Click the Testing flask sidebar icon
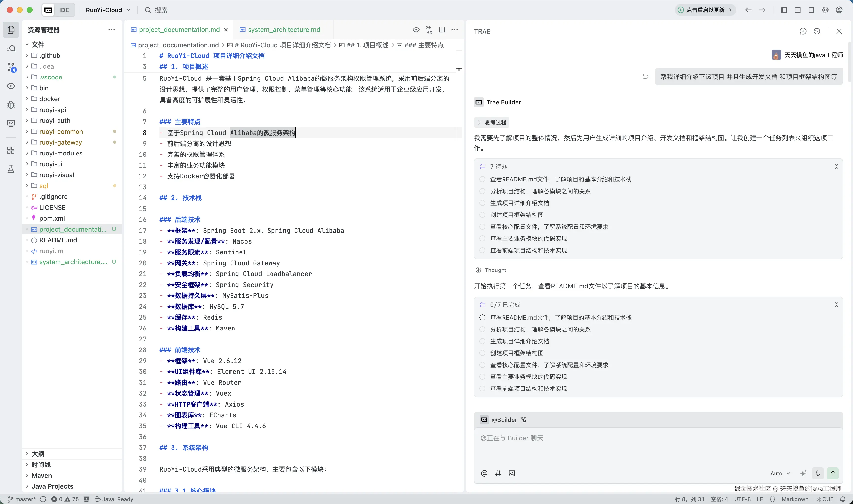 click(11, 169)
